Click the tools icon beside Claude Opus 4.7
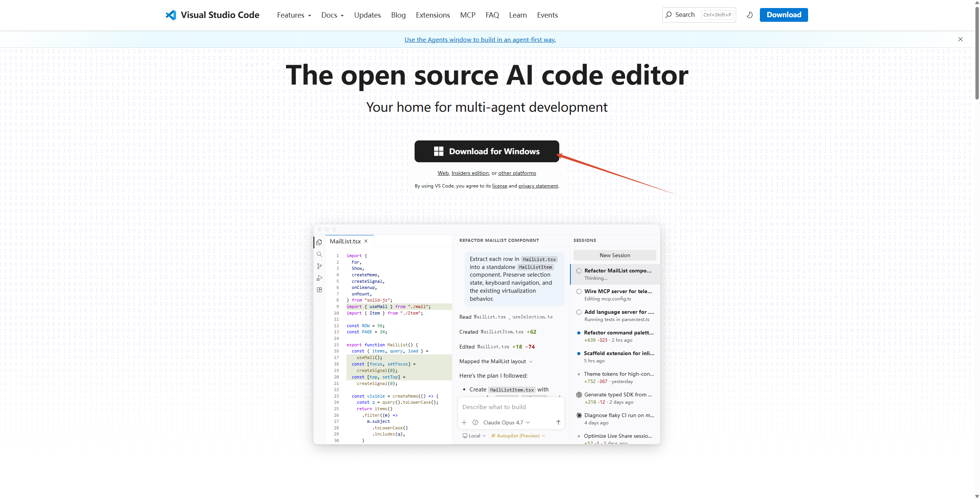980x499 pixels. coord(475,422)
